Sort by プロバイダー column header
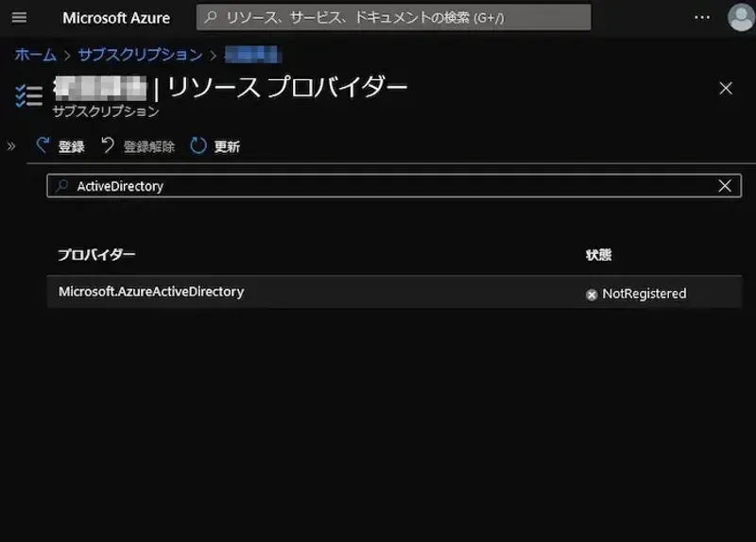 pos(96,254)
